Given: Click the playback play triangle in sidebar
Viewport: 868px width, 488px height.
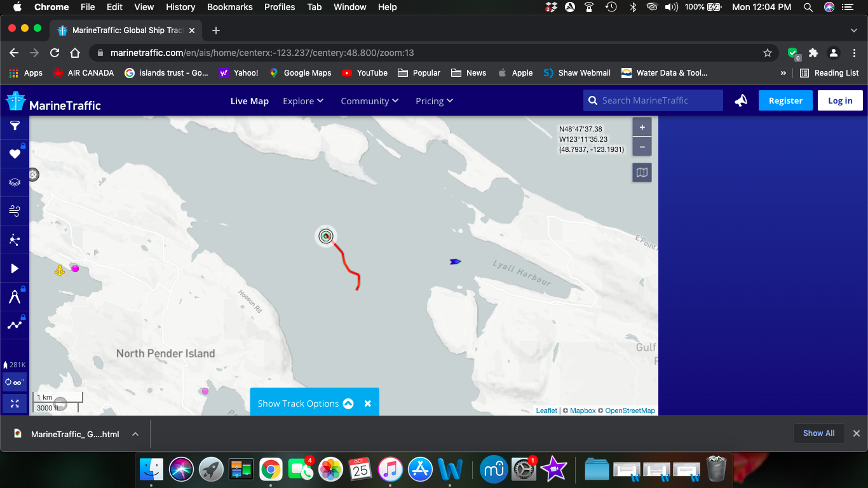Looking at the screenshot, I should [15, 268].
